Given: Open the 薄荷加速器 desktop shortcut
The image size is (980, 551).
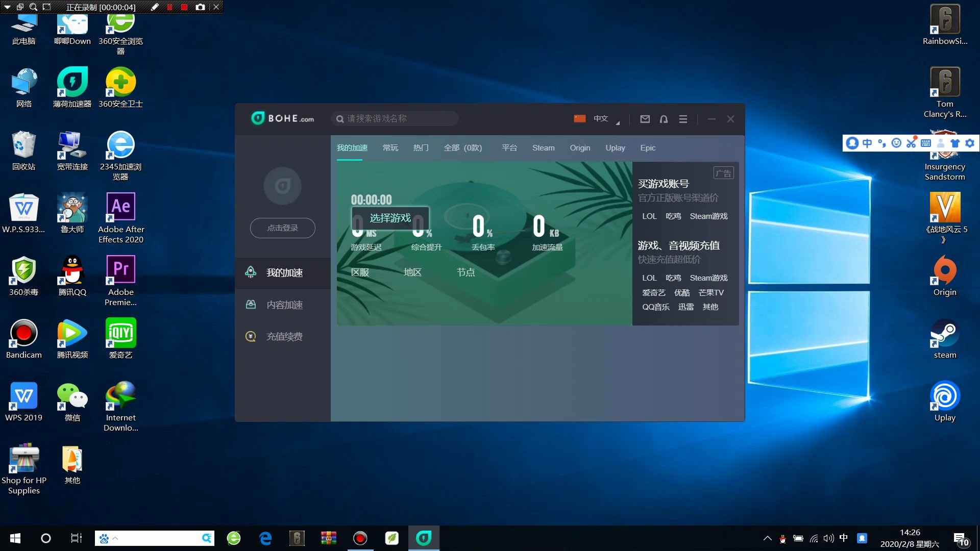Looking at the screenshot, I should click(x=72, y=87).
